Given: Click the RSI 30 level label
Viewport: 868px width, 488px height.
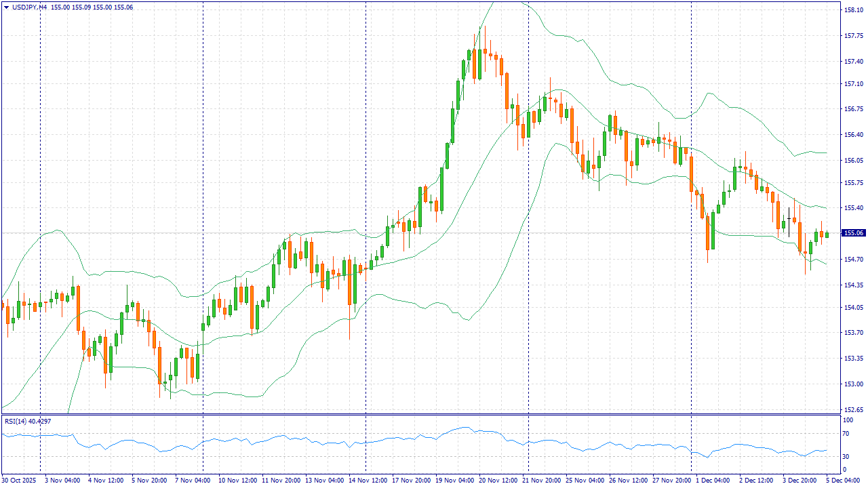Looking at the screenshot, I should click(x=846, y=455).
